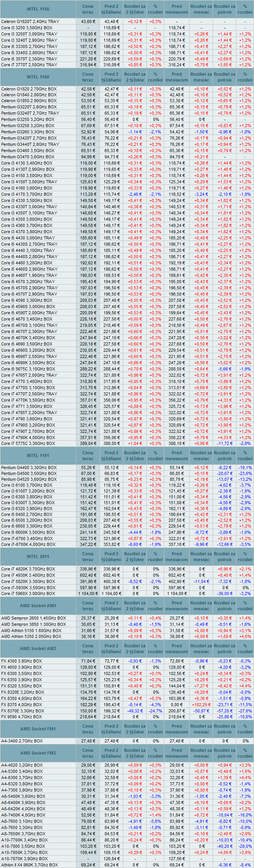Click month difference -9,96 € for Core i7-6700K
This screenshot has width=254, height=868.
click(x=201, y=544)
